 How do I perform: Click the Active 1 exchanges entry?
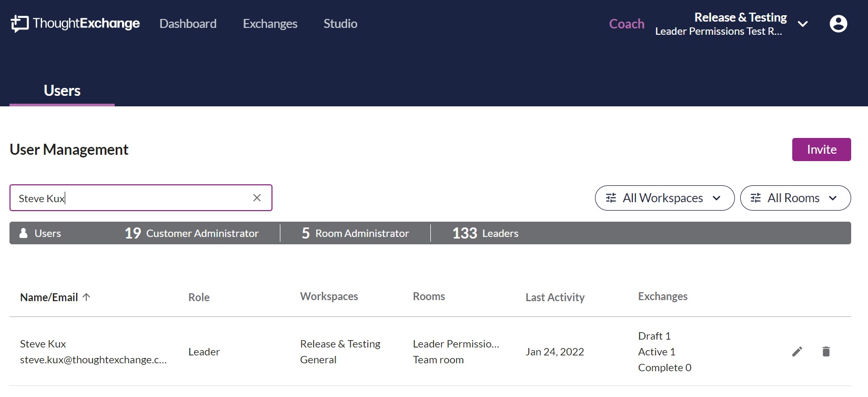(x=657, y=352)
